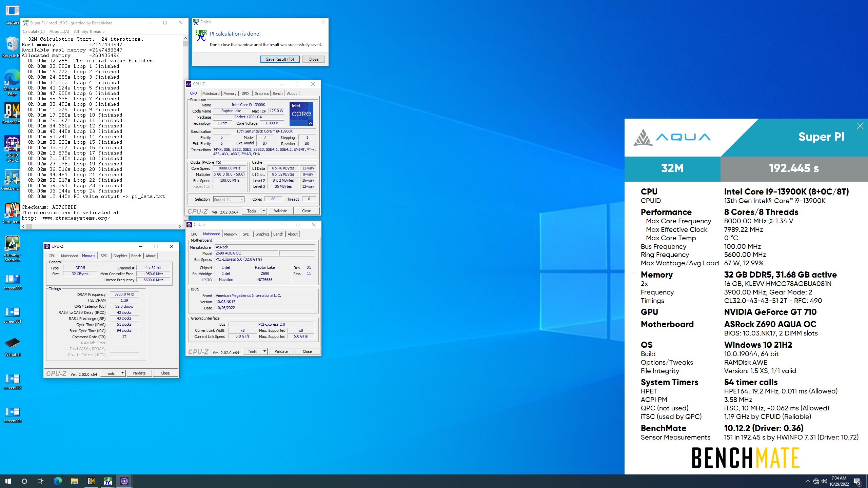The height and width of the screenshot is (488, 868).
Task: Switch to BenchMate in the taskbar
Action: 91,481
